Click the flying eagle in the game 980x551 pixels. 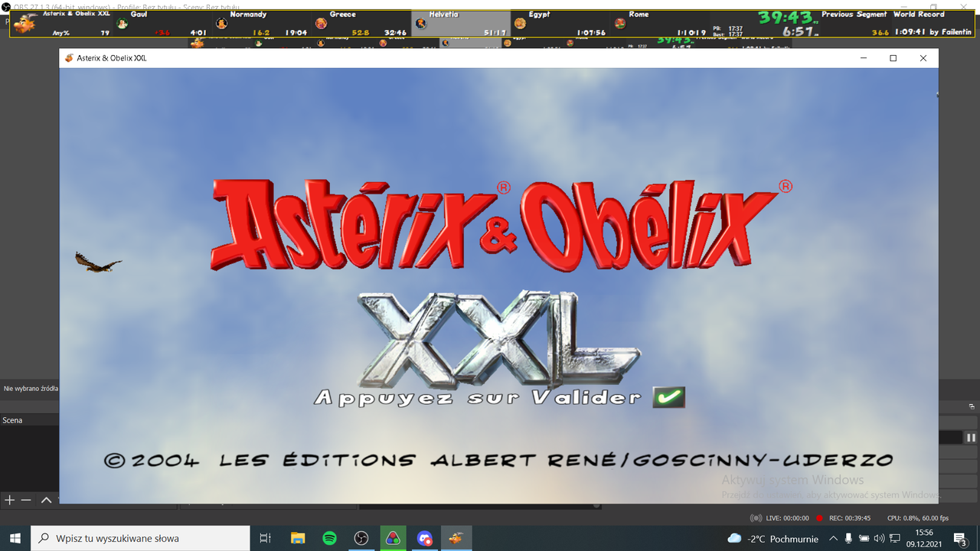(x=97, y=262)
